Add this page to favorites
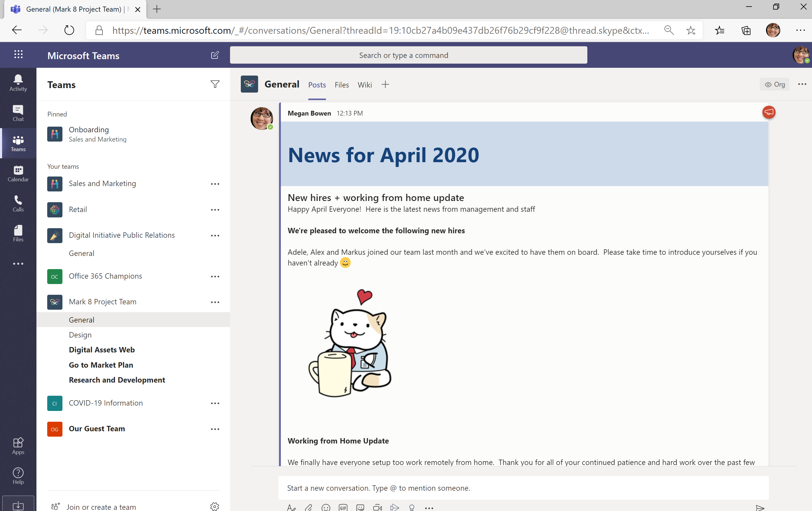 (691, 30)
